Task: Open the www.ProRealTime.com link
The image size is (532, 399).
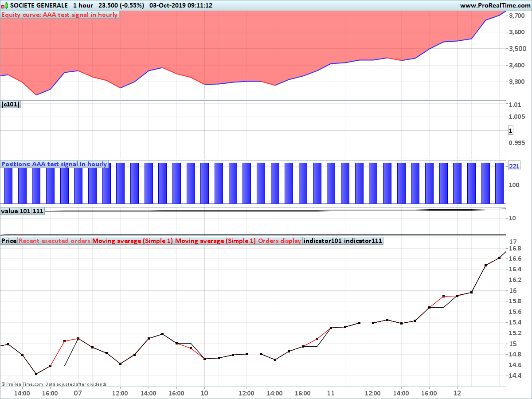Action: click(495, 5)
